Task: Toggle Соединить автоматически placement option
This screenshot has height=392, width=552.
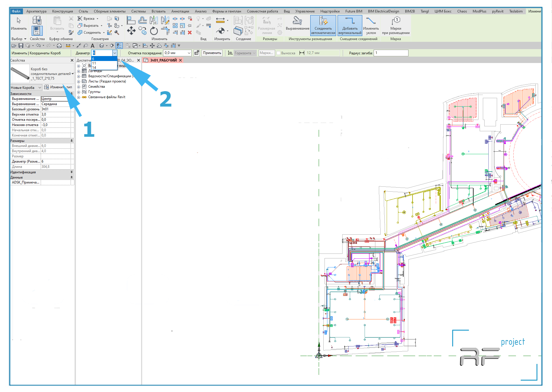Action: click(x=323, y=26)
